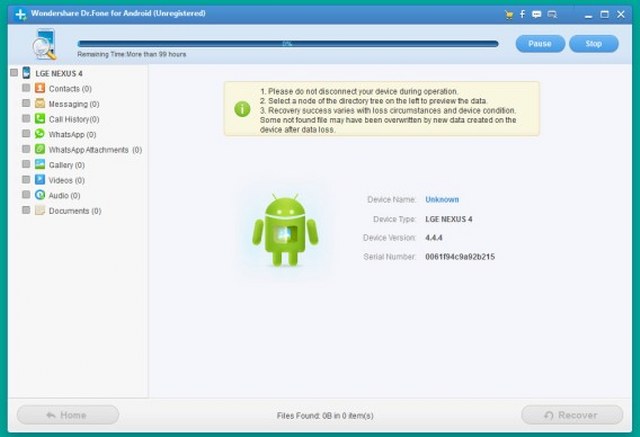640x437 pixels.
Task: Check the LGE NEXUS 4 root checkbox
Action: click(14, 73)
